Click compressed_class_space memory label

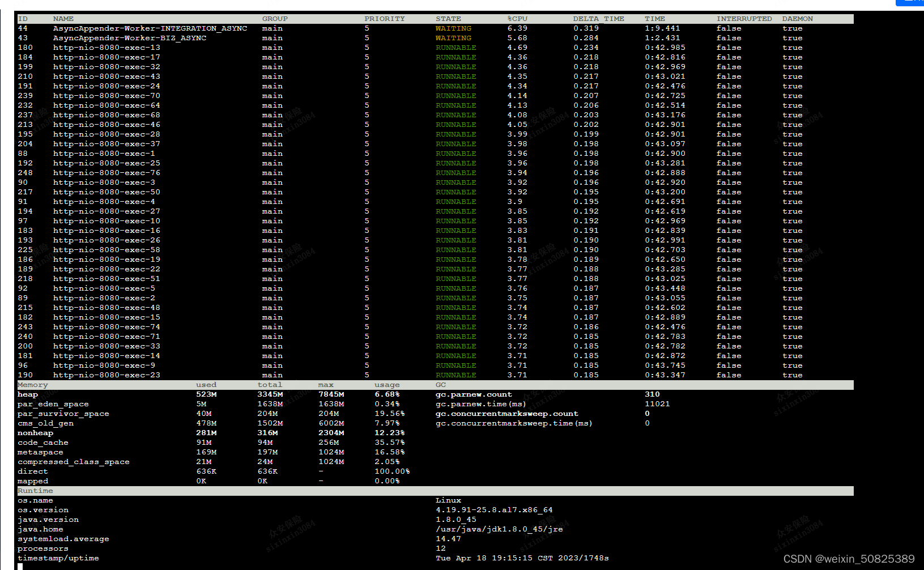pyautogui.click(x=74, y=462)
